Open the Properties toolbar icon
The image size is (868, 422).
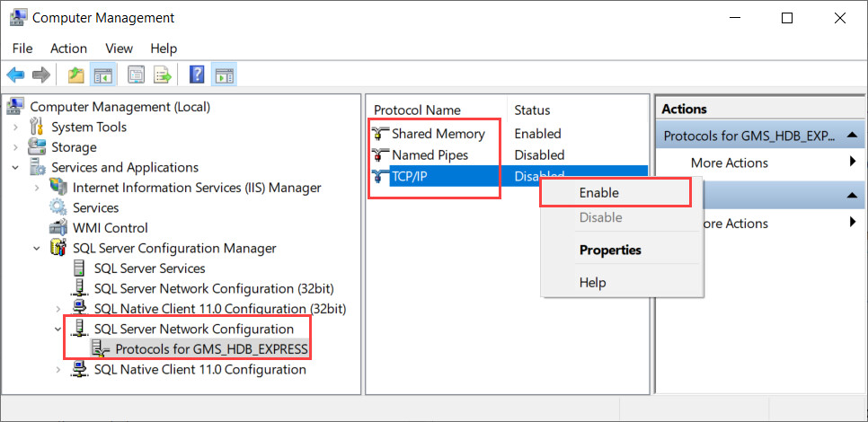point(137,75)
